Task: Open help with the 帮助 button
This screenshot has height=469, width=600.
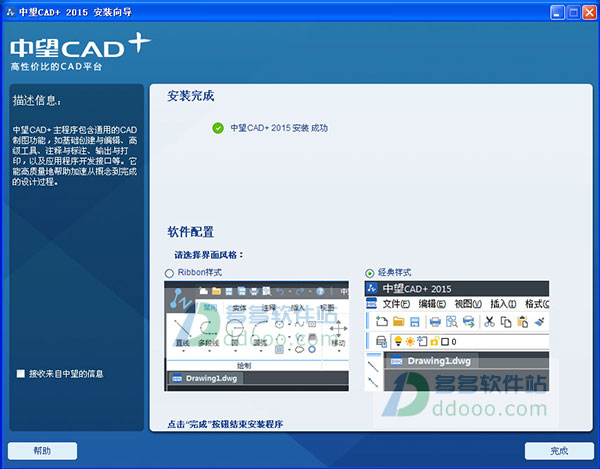Action: coord(42,451)
